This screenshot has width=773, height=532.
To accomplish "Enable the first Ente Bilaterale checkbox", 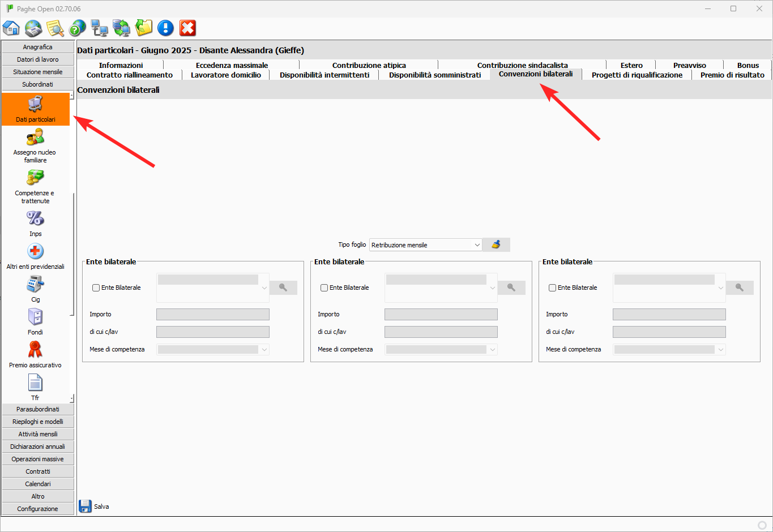I will 96,288.
